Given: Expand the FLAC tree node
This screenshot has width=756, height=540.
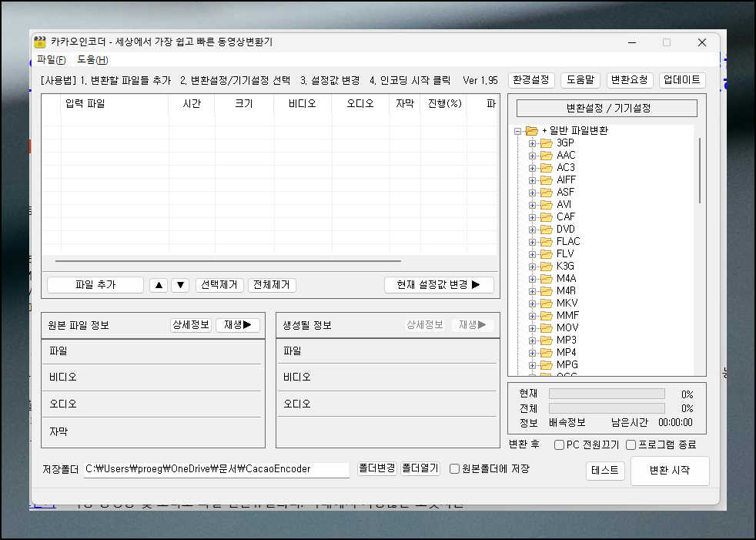Looking at the screenshot, I should click(x=532, y=242).
